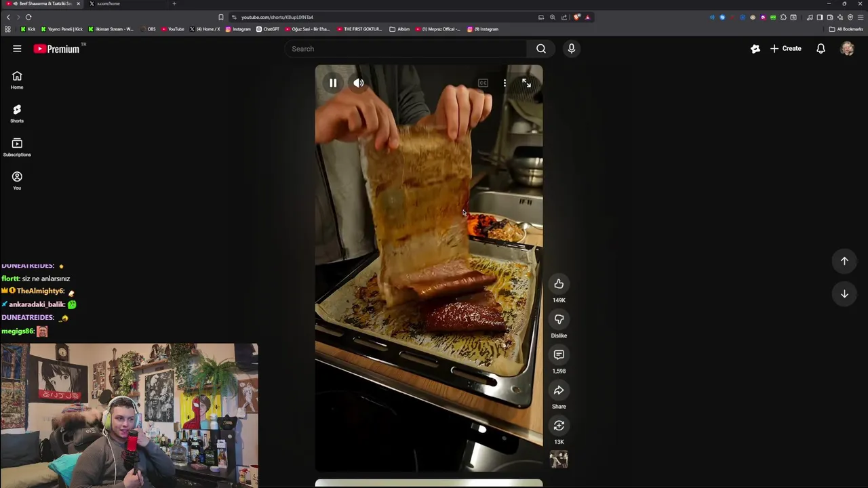Open the Yayıncı Paneli Kick bookmark

point(62,29)
